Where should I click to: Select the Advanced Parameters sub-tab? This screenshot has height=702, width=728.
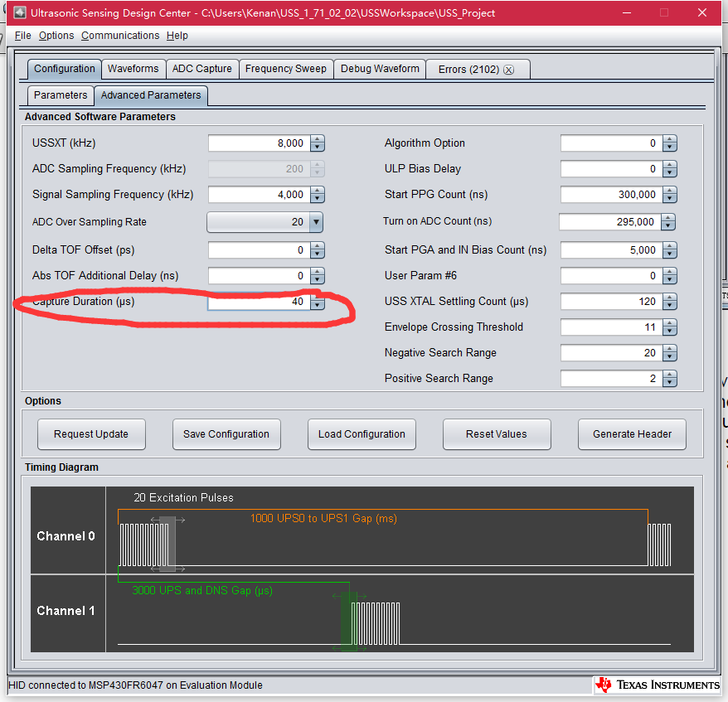[x=151, y=95]
